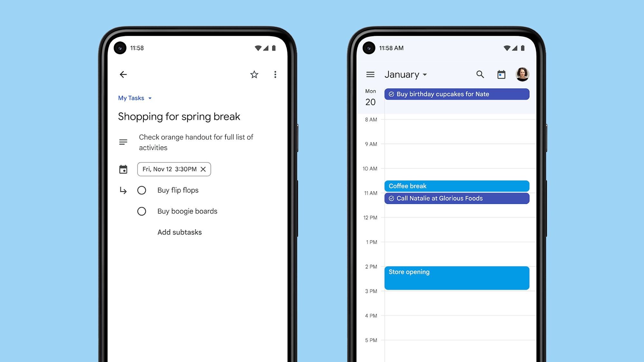
Task: Click the subtask expand arrow indicator
Action: [123, 190]
